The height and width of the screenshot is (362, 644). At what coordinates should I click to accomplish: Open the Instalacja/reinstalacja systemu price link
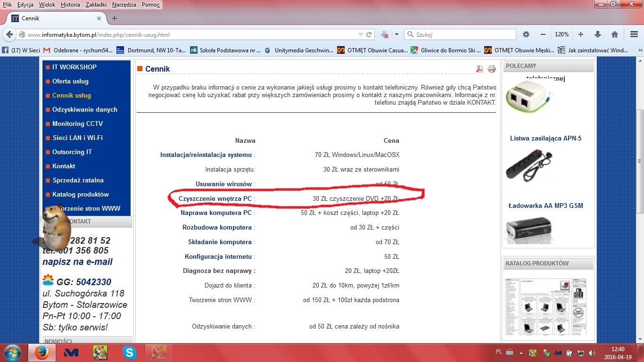206,155
